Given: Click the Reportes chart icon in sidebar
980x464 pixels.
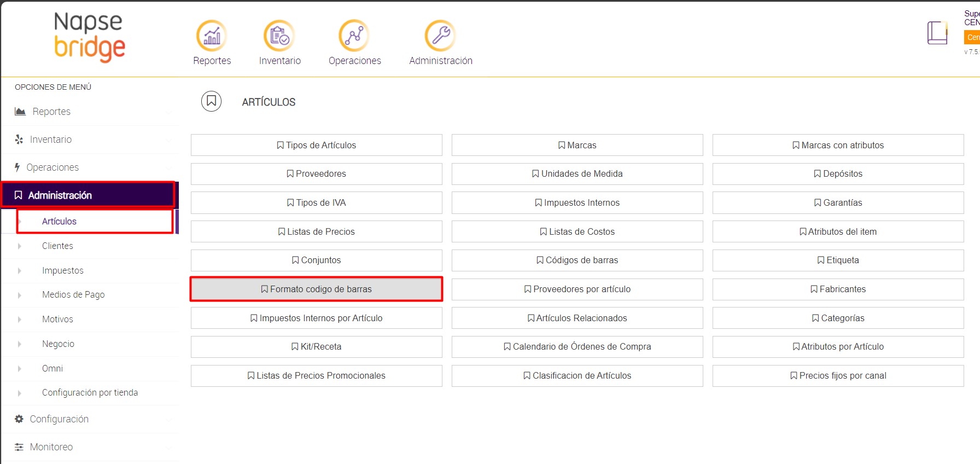Looking at the screenshot, I should [x=20, y=112].
